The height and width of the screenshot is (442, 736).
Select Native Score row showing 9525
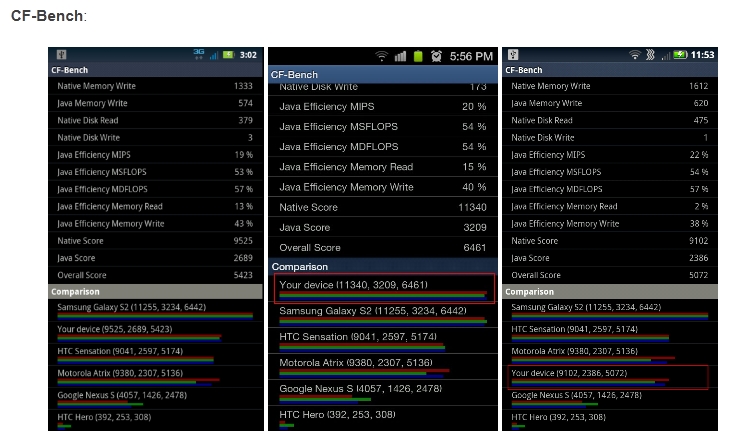pyautogui.click(x=155, y=241)
